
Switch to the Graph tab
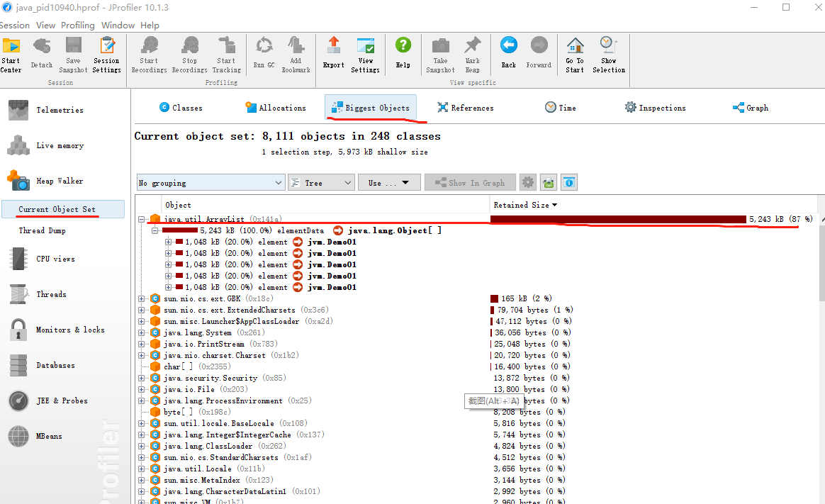point(751,108)
